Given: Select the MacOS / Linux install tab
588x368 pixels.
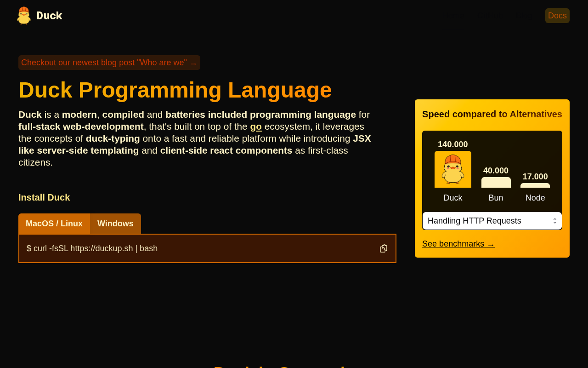Looking at the screenshot, I should (54, 224).
